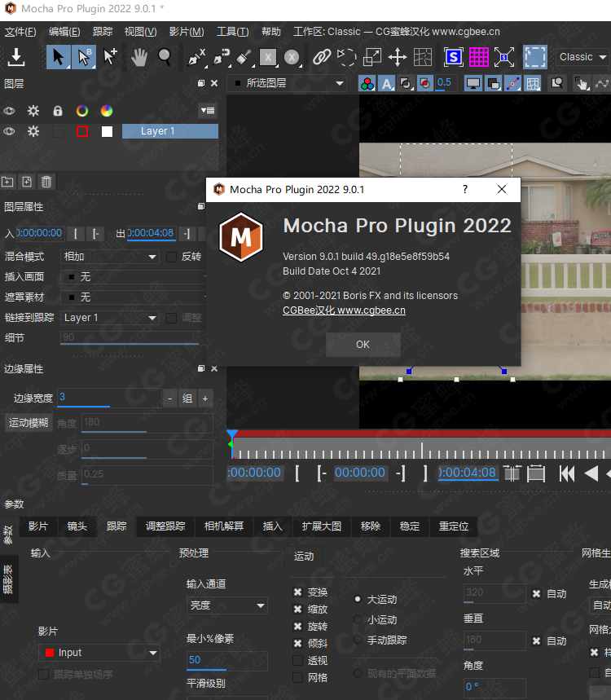Select the Zoom magnifier tool
The width and height of the screenshot is (611, 700).
tap(165, 57)
